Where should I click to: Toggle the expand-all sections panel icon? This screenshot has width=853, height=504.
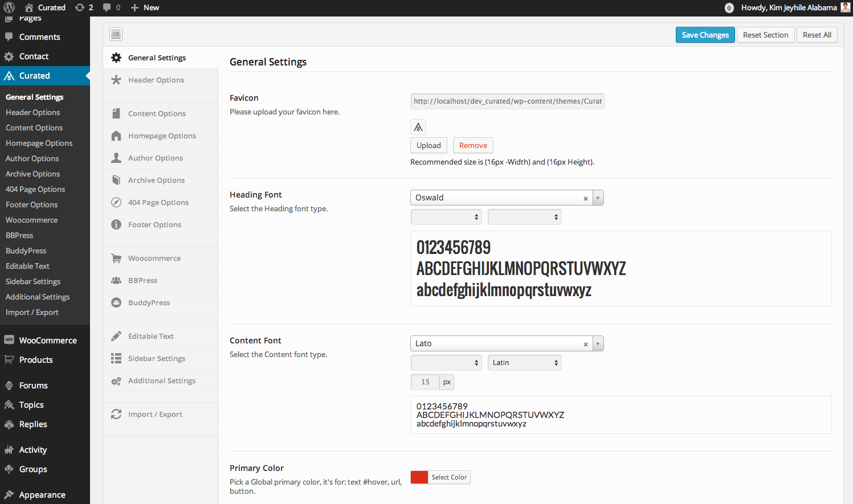coord(116,34)
